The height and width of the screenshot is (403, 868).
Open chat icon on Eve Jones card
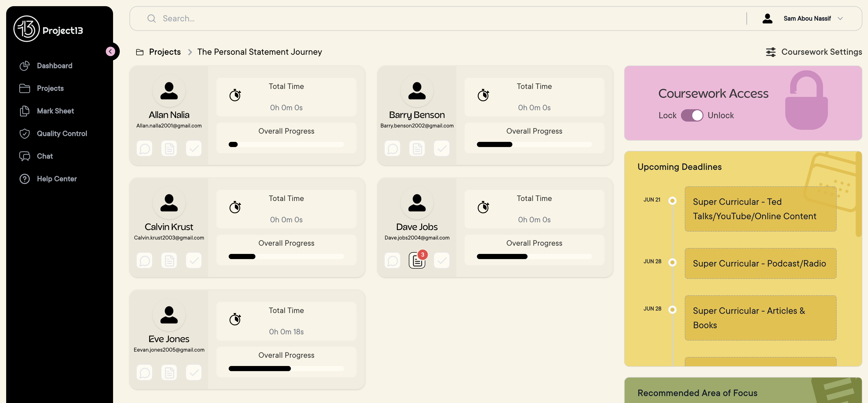pyautogui.click(x=144, y=373)
